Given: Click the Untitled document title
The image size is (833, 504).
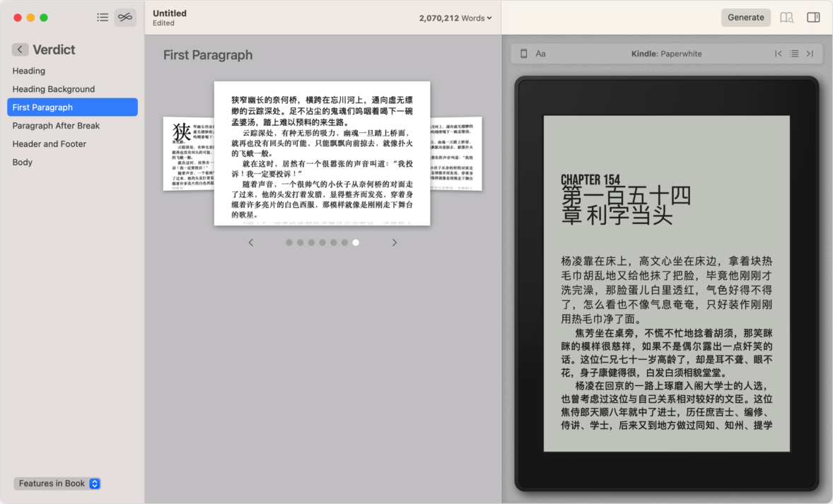Looking at the screenshot, I should coord(170,13).
